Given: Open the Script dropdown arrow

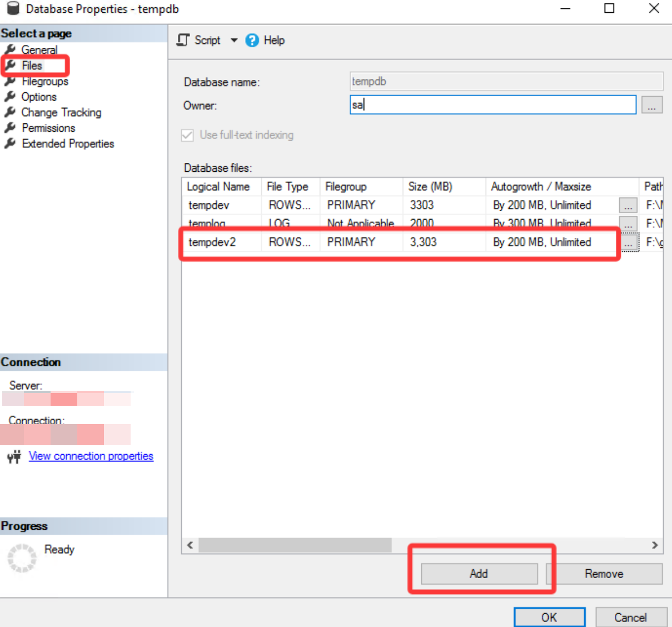Looking at the screenshot, I should tap(234, 40).
